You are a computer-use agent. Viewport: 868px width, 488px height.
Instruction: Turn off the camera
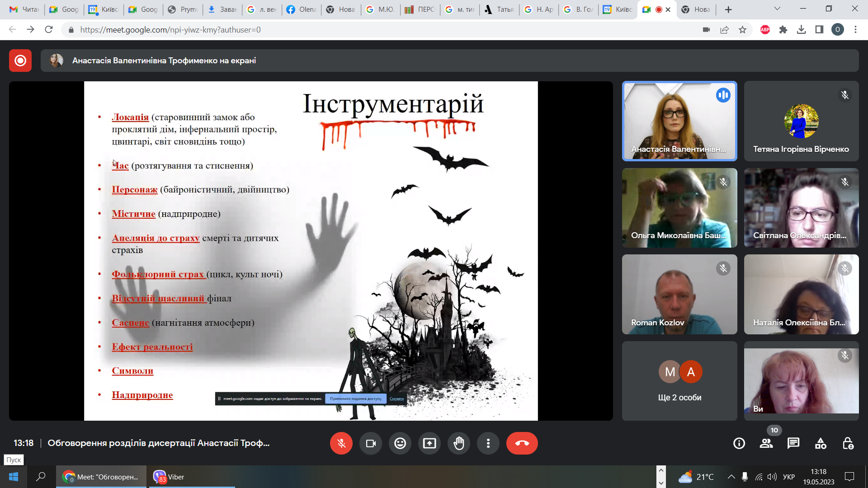pyautogui.click(x=371, y=443)
